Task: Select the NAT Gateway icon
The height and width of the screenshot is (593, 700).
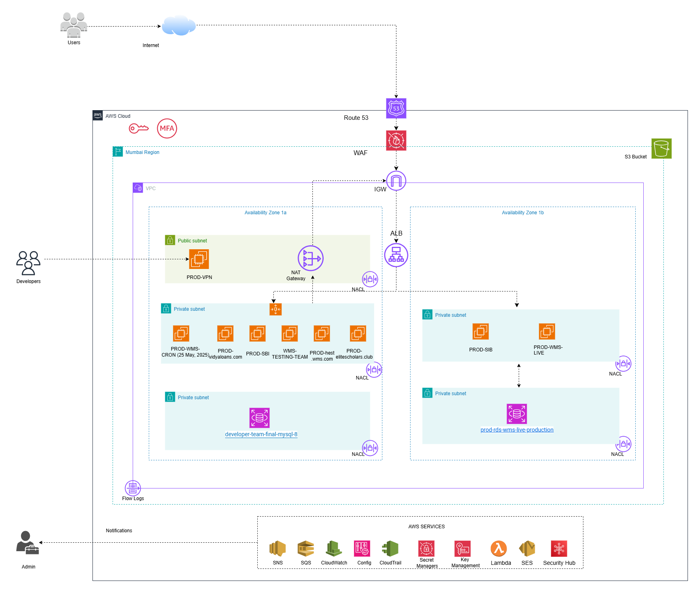Action: (310, 258)
